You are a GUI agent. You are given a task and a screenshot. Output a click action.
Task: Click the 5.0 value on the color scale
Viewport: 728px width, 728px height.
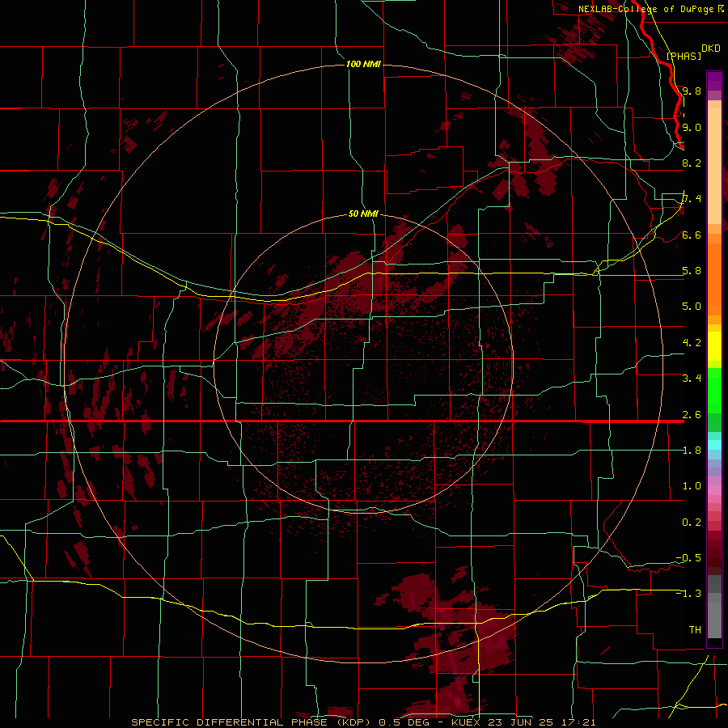pyautogui.click(x=692, y=307)
